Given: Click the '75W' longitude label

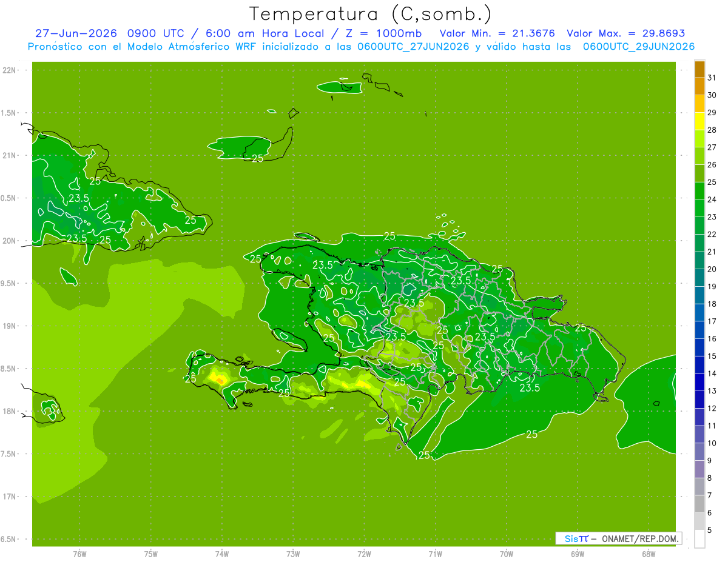Looking at the screenshot, I should pos(151,554).
